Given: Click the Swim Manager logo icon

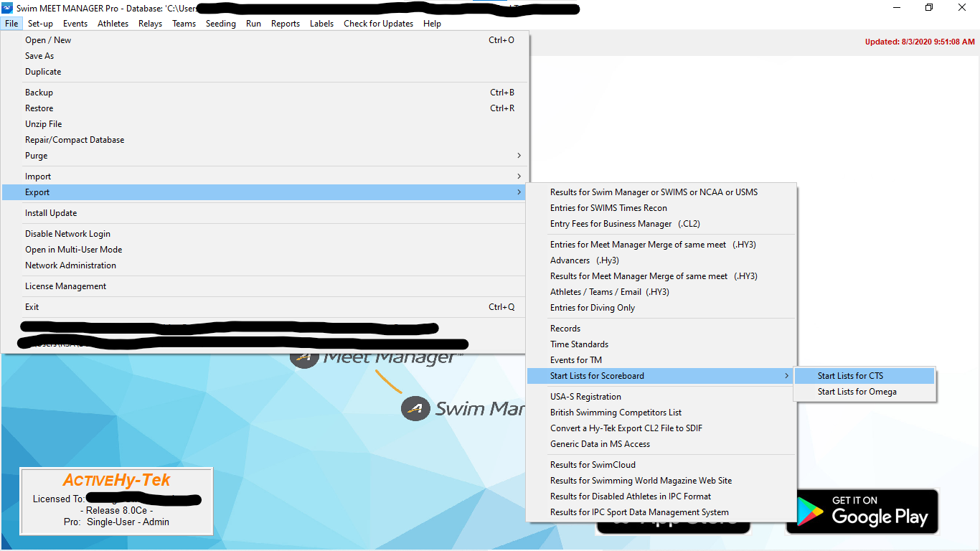Looking at the screenshot, I should click(415, 408).
